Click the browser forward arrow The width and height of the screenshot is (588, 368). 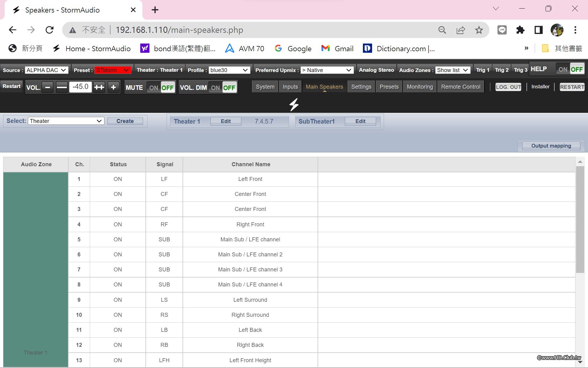31,30
